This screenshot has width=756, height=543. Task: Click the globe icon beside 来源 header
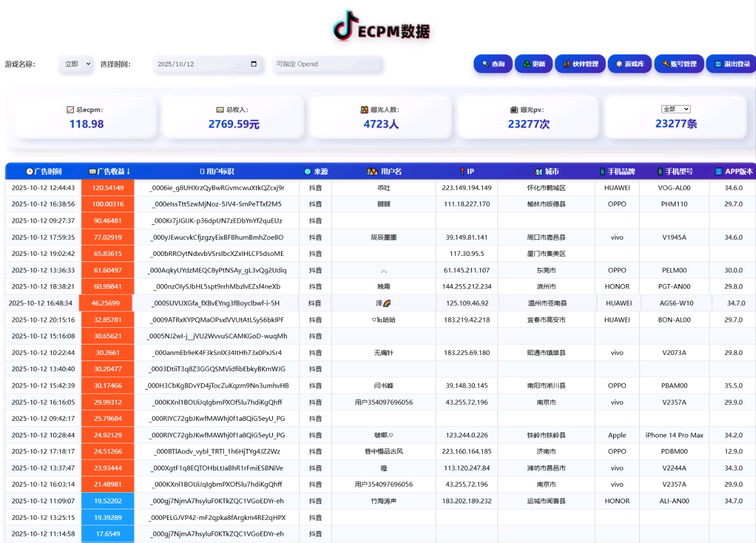307,171
